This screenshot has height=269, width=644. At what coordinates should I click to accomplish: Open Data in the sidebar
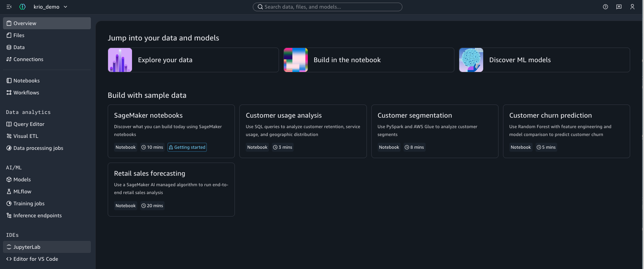47,47
